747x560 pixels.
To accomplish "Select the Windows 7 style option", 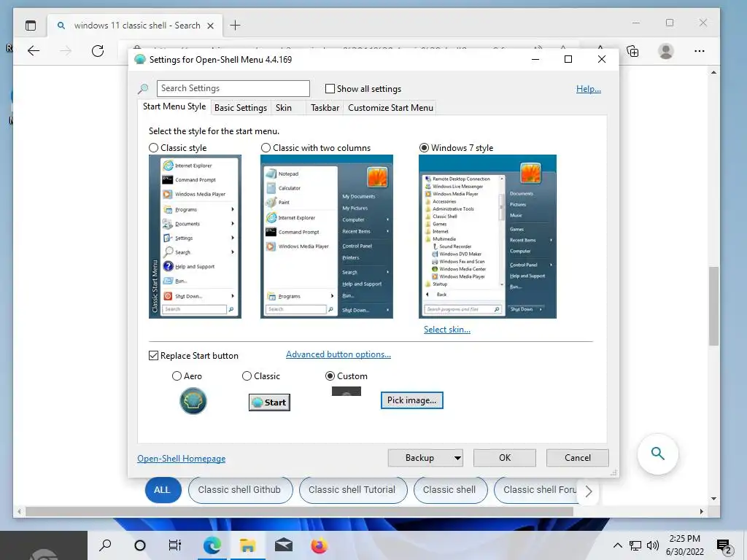I will (424, 147).
